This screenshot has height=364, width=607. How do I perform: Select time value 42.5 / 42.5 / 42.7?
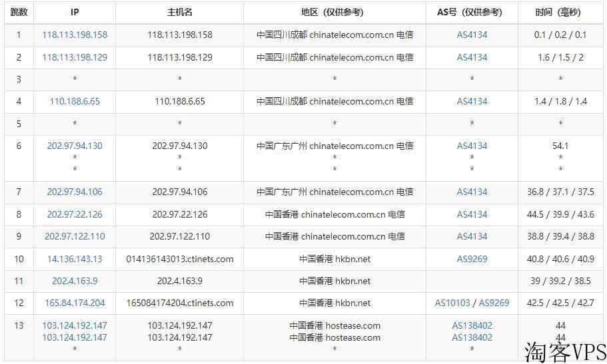coord(560,303)
